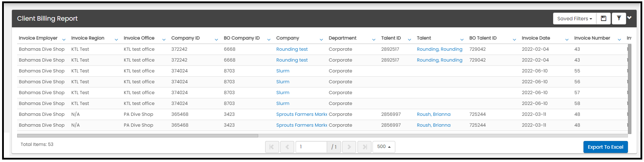The height and width of the screenshot is (162, 644).
Task: Open Invoice Number column menu arrow
Action: point(619,40)
